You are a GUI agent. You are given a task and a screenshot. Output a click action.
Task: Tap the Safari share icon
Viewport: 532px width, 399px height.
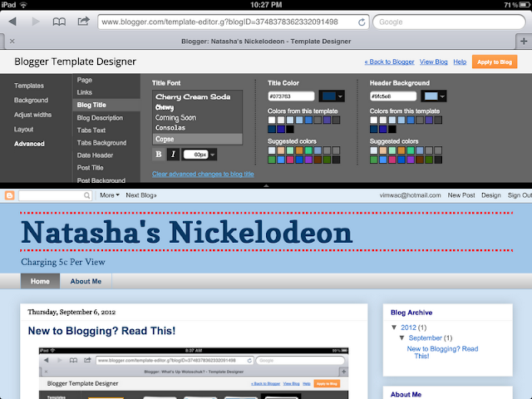tap(83, 22)
